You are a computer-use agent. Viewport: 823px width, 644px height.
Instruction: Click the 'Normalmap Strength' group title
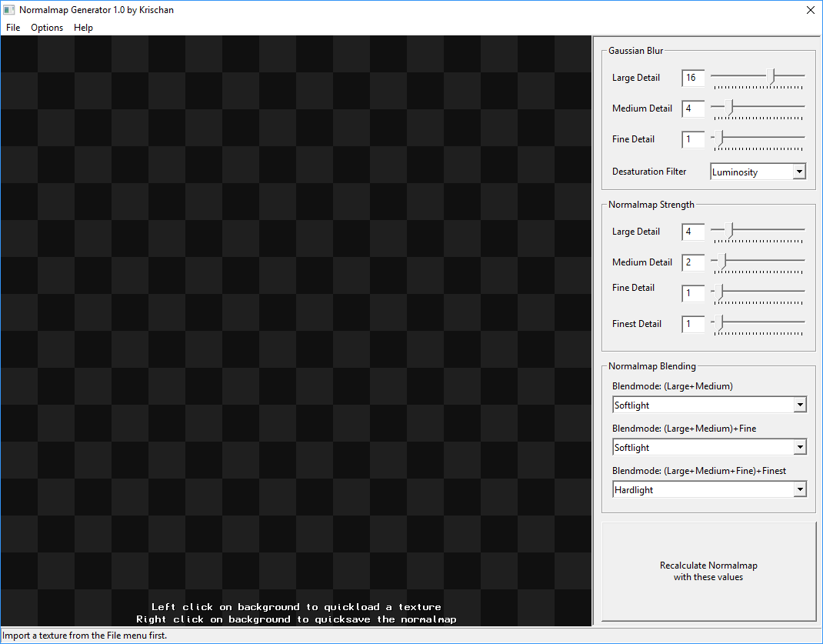pyautogui.click(x=651, y=205)
